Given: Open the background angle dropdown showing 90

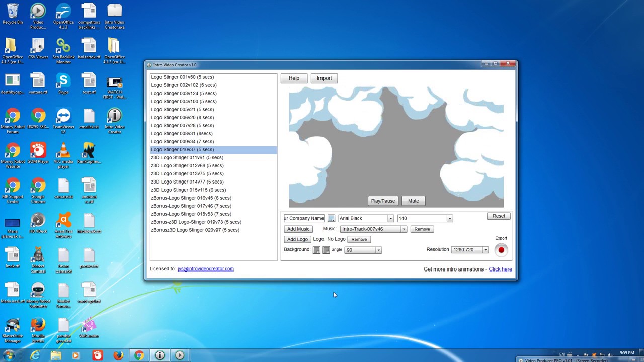Looking at the screenshot, I should (363, 250).
